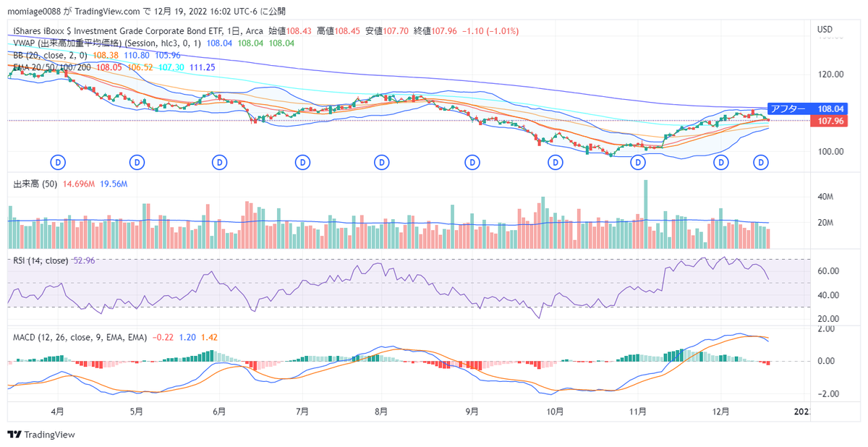Select the 出来高 (50) volume legend
This screenshot has height=447, width=868.
34,184
